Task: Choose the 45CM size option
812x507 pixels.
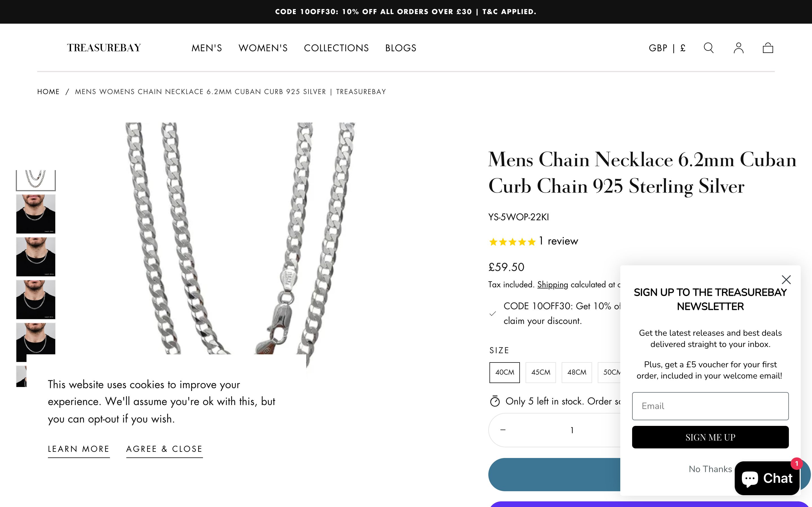Action: 540,372
